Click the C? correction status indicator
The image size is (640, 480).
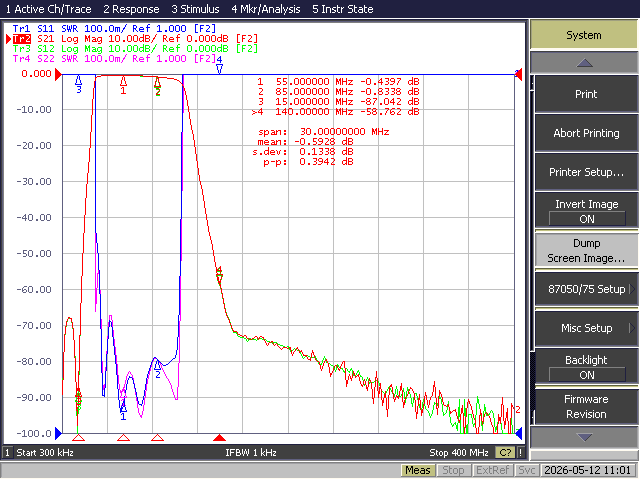[x=505, y=453]
